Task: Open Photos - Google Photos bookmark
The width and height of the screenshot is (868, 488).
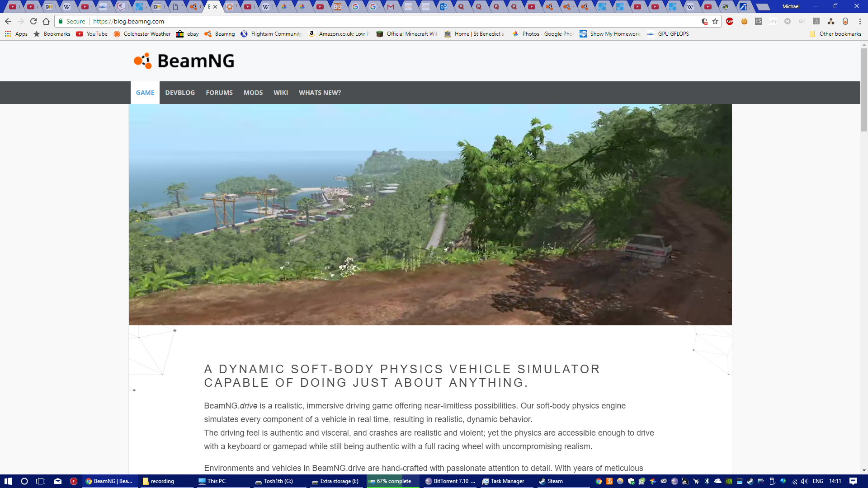Action: [x=542, y=34]
